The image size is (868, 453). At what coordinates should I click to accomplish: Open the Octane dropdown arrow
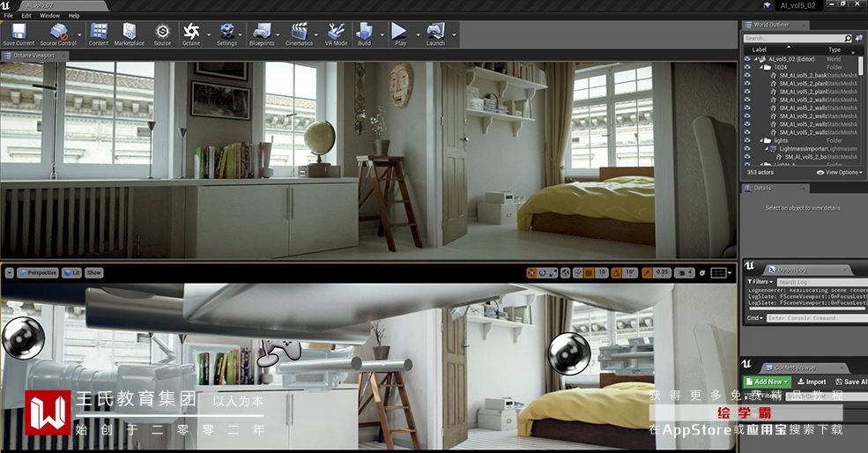(209, 34)
